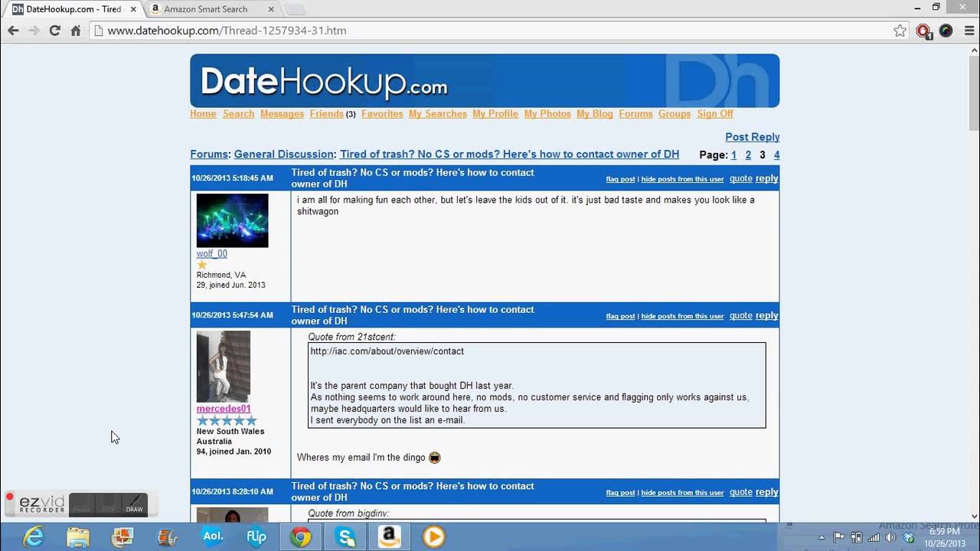Image resolution: width=980 pixels, height=551 pixels.
Task: Open the Flip taskbar icon
Action: (256, 537)
